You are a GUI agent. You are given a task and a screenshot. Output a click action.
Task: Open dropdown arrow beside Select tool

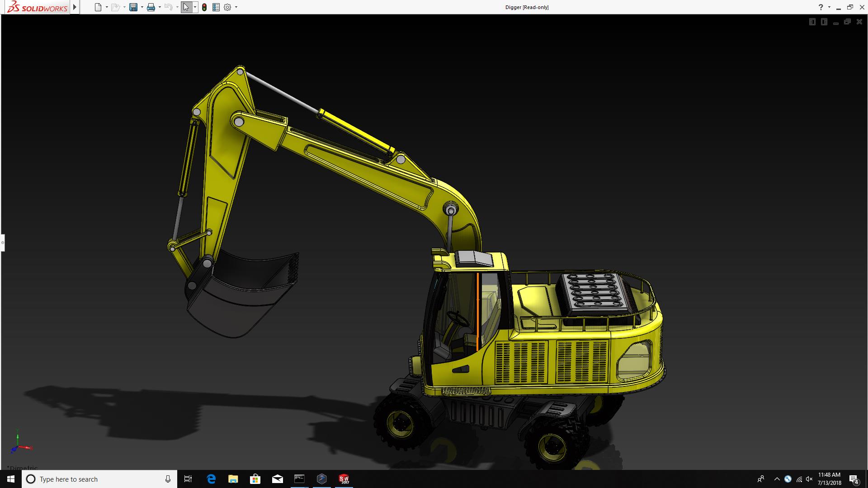click(x=195, y=7)
